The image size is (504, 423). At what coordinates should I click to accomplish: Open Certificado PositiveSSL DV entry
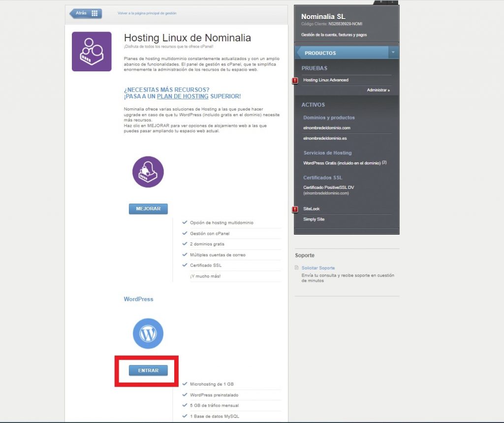(328, 187)
